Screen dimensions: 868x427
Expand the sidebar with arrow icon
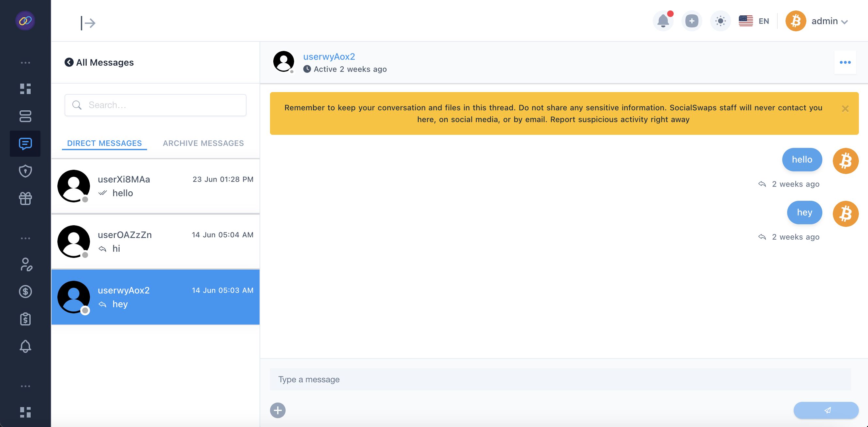pyautogui.click(x=88, y=23)
